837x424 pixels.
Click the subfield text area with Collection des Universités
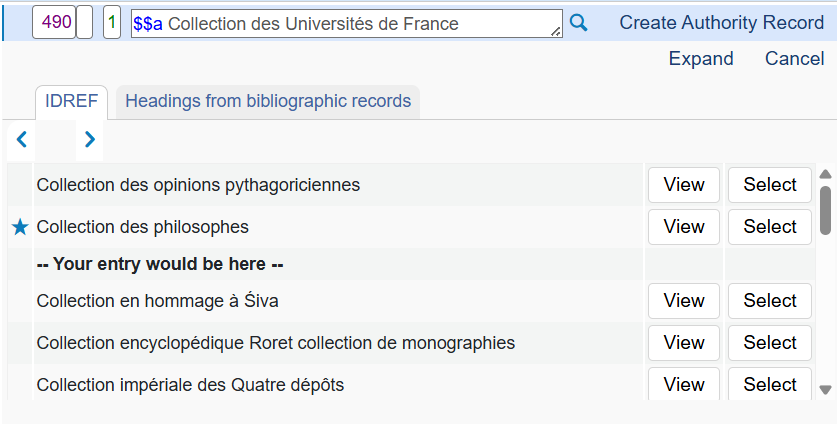[x=345, y=24]
